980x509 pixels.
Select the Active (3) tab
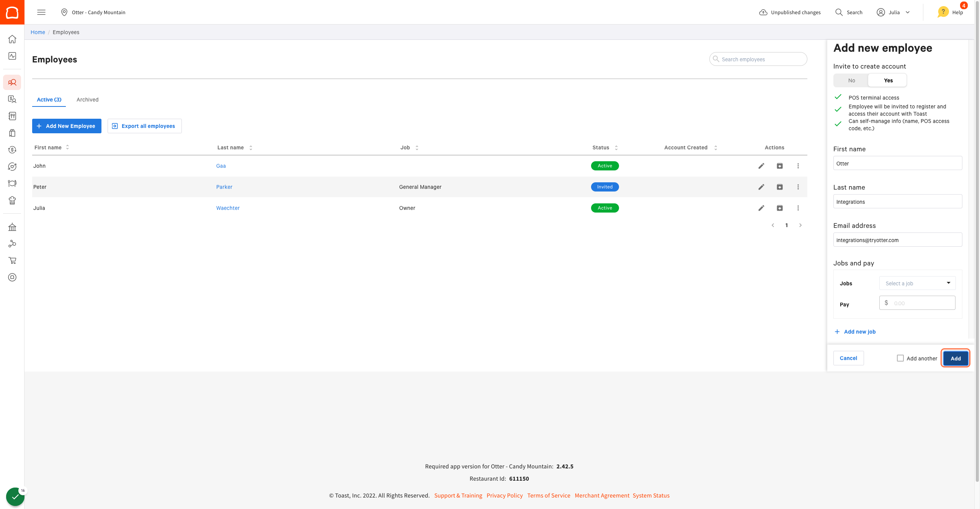(x=49, y=100)
